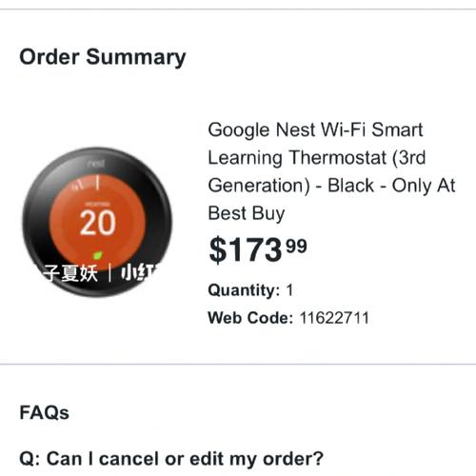Click the $173.99 price
This screenshot has width=476, height=476.
(x=258, y=250)
